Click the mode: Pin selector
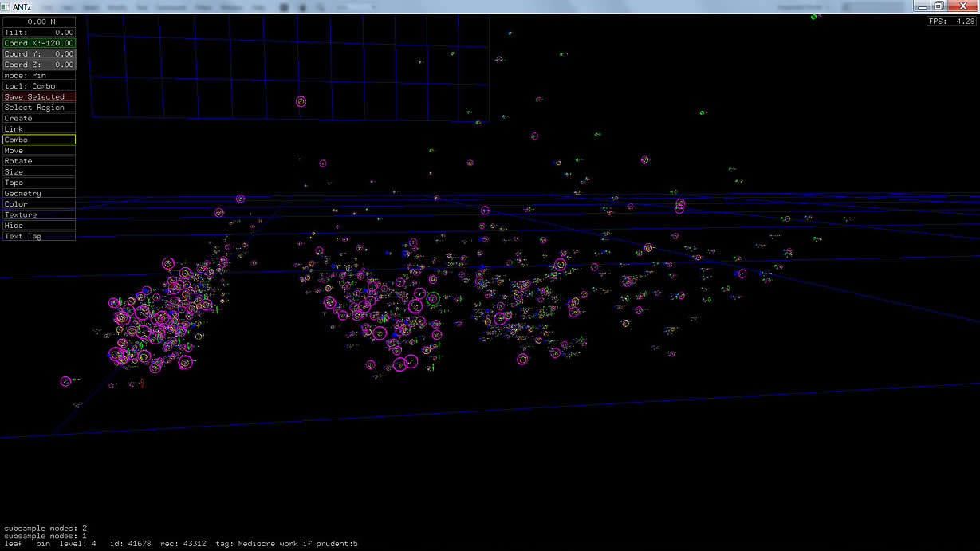Viewport: 980px width, 551px height. click(x=39, y=75)
